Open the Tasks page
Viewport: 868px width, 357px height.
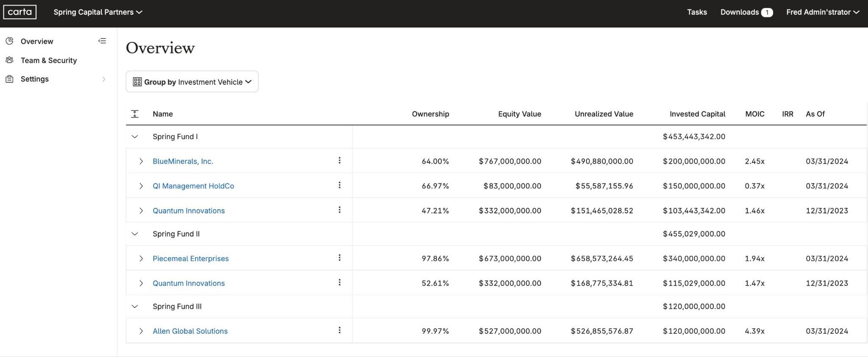697,12
